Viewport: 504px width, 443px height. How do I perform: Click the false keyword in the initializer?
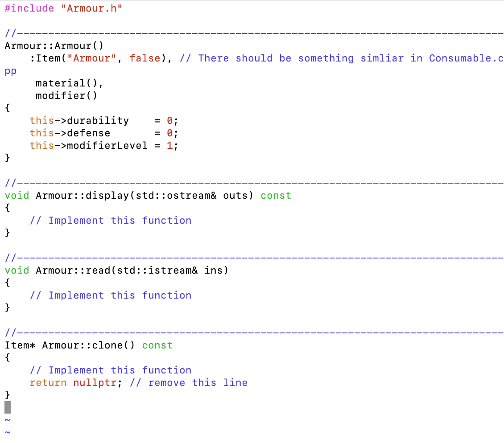click(x=145, y=58)
